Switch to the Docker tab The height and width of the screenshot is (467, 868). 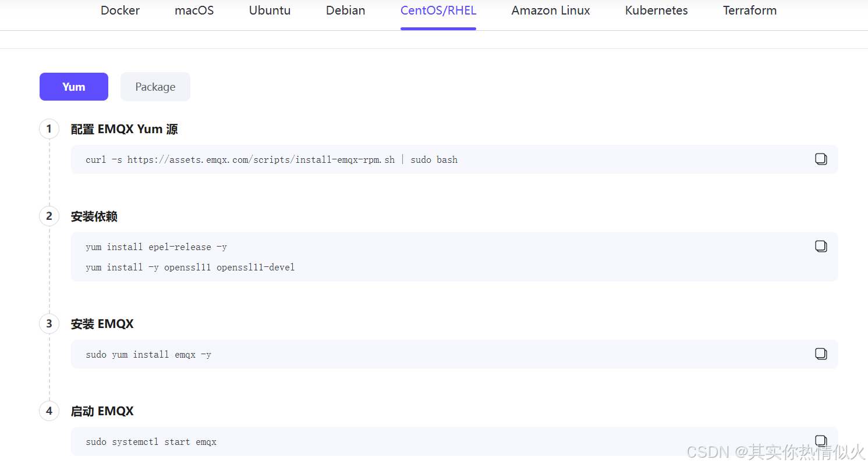click(120, 10)
